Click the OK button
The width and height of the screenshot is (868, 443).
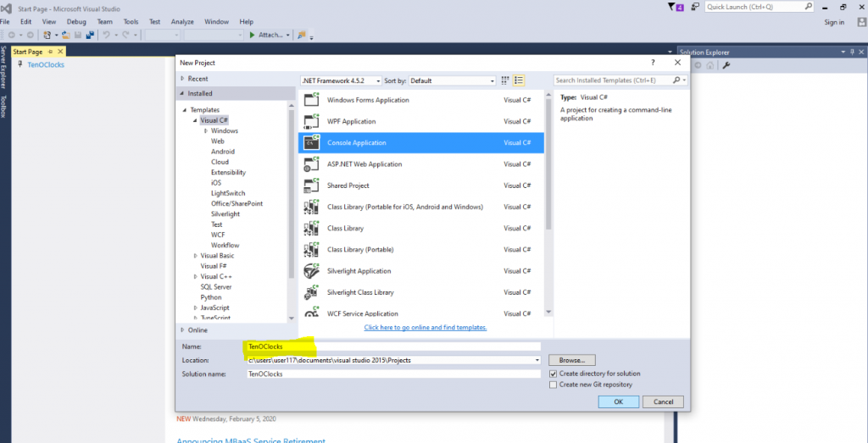coord(619,401)
